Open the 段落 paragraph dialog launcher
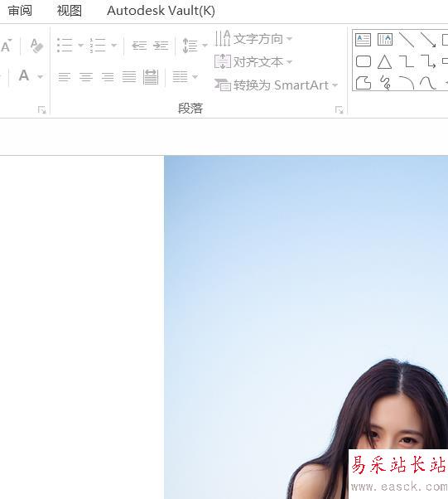Viewport: 448px width, 499px height. [339, 109]
